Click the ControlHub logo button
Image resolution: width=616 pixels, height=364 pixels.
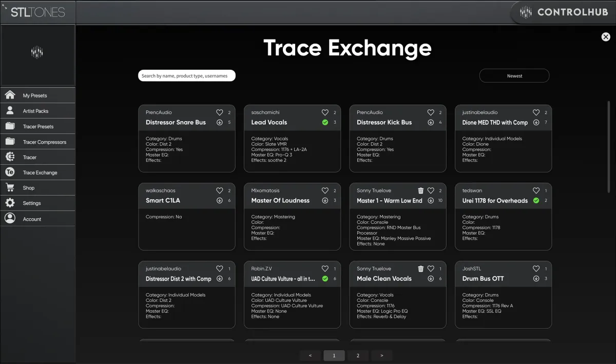coord(563,12)
